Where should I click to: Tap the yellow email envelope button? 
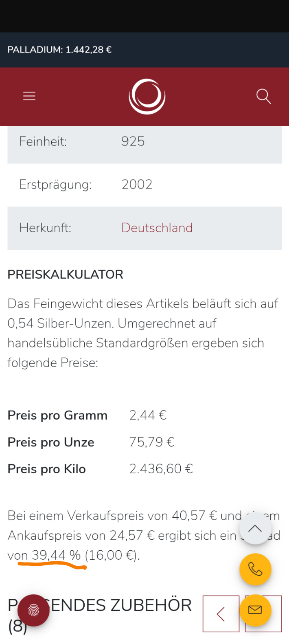point(255,610)
